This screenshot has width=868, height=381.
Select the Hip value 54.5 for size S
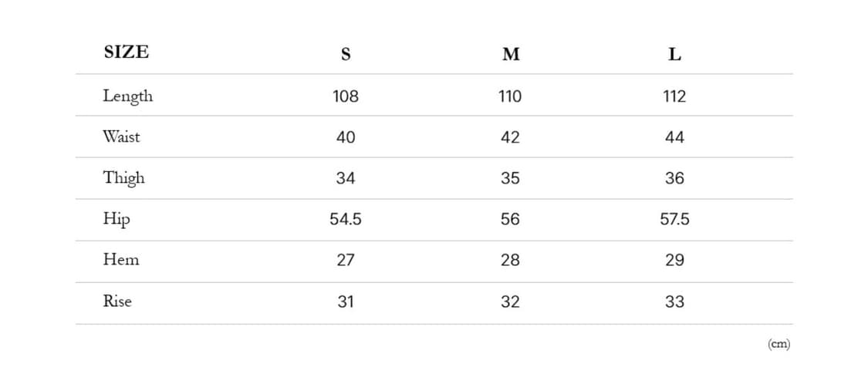pyautogui.click(x=346, y=220)
